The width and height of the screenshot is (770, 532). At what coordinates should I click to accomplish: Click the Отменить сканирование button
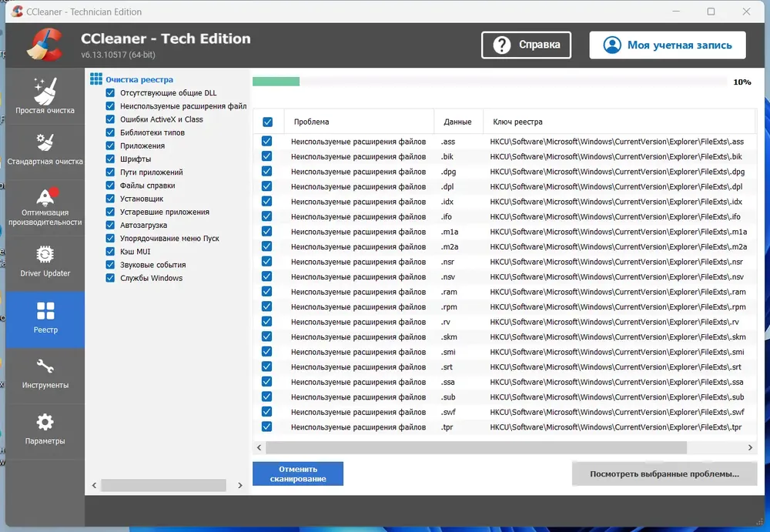[x=298, y=474]
